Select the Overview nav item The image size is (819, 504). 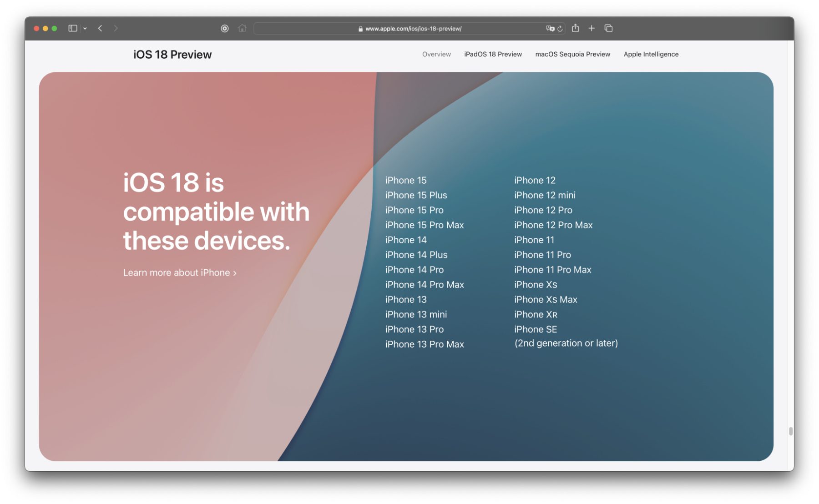tap(436, 54)
